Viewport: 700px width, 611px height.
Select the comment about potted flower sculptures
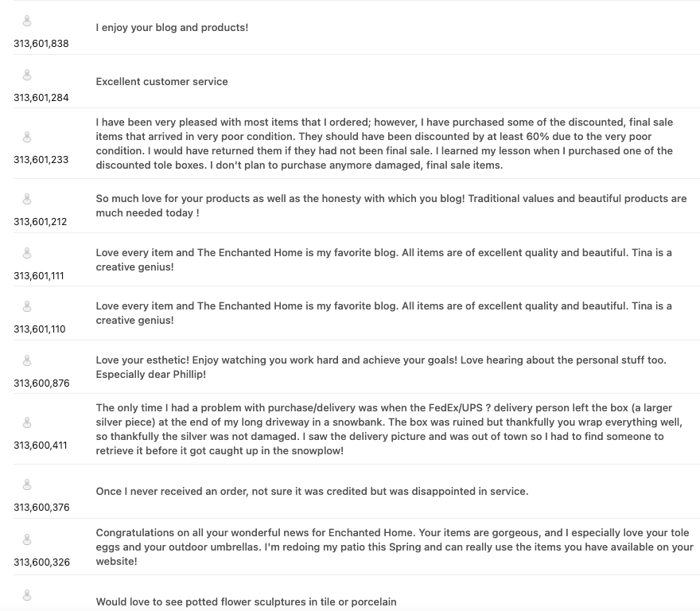coord(246,602)
